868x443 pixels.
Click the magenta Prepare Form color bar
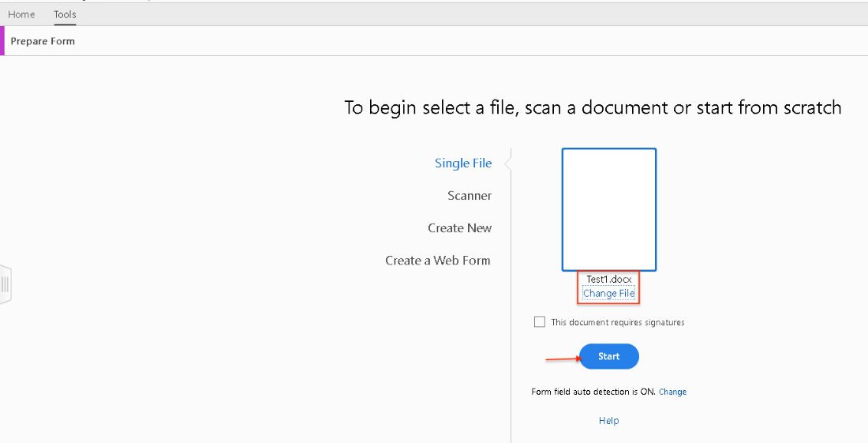[x=2, y=41]
